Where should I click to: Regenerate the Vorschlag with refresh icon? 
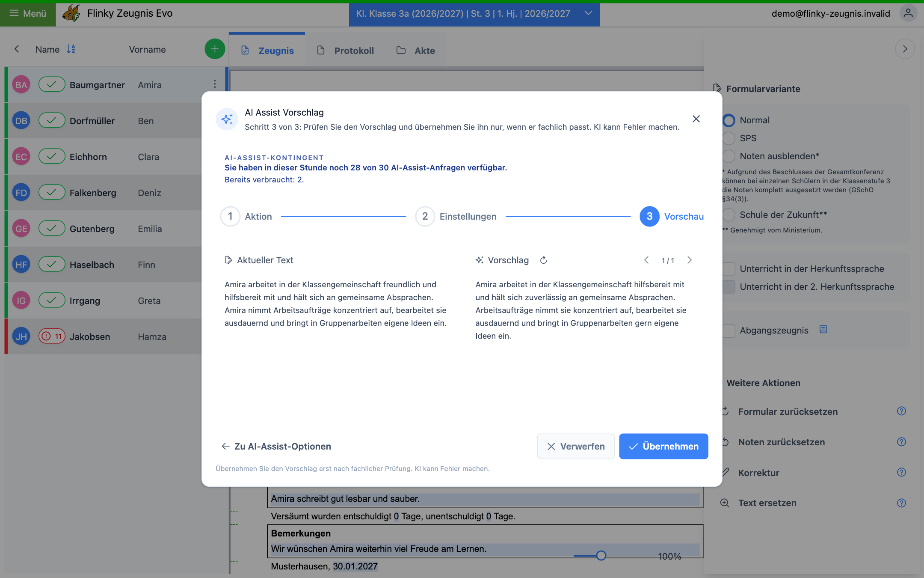coord(543,260)
